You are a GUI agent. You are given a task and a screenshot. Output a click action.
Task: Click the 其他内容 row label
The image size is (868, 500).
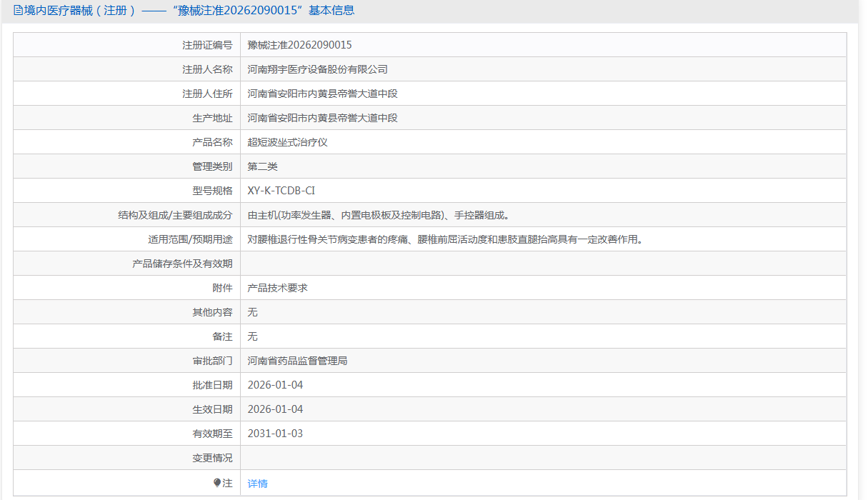point(212,312)
